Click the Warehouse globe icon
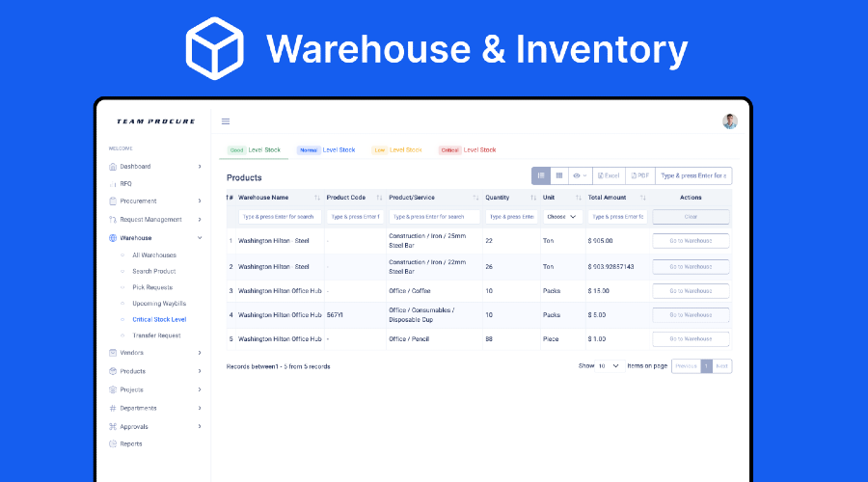This screenshot has height=482, width=868. pos(113,238)
